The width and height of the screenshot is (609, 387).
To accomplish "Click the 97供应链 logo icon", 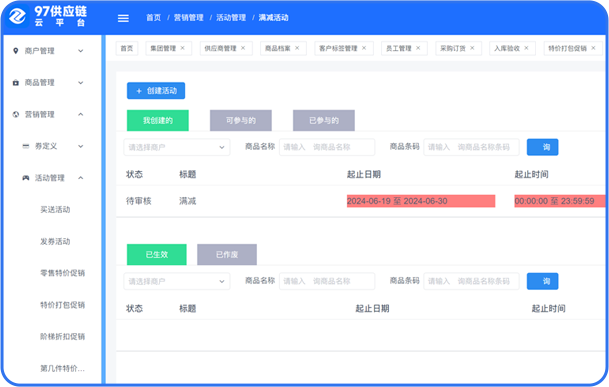I will click(x=17, y=17).
